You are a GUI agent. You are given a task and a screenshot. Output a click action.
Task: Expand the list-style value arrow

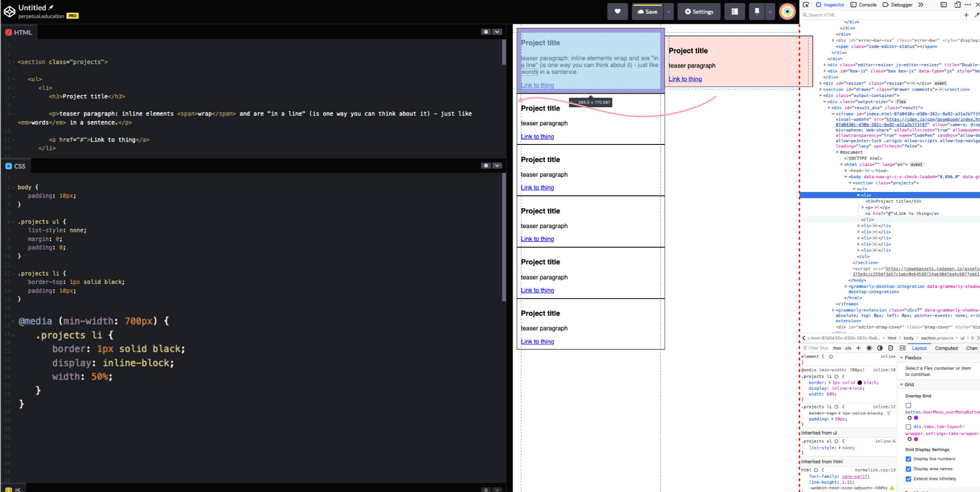pyautogui.click(x=840, y=448)
